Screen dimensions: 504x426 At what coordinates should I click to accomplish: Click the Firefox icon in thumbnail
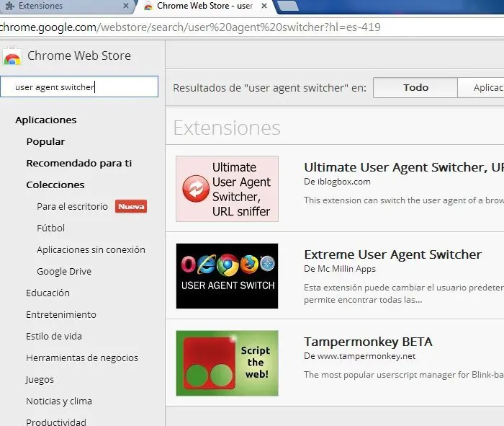pyautogui.click(x=249, y=264)
